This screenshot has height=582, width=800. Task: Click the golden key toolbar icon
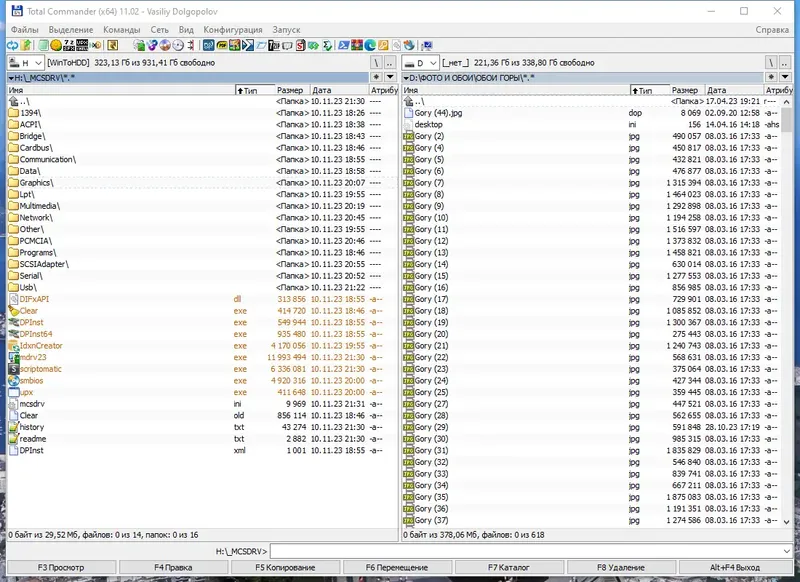pos(383,45)
